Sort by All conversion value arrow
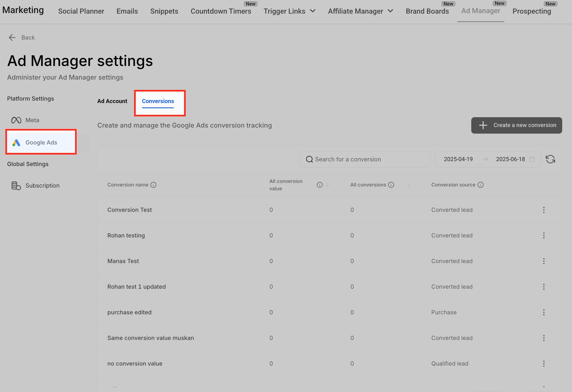Image resolution: width=572 pixels, height=392 pixels. (x=328, y=185)
